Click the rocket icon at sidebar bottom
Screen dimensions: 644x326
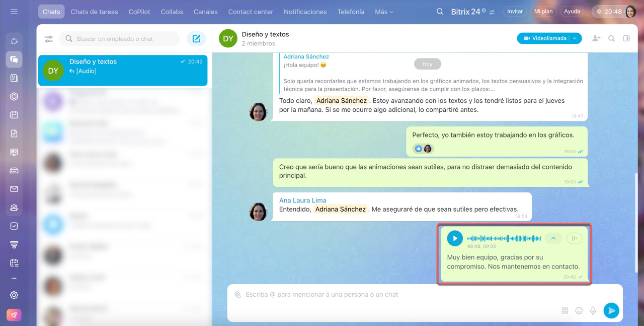point(14,315)
